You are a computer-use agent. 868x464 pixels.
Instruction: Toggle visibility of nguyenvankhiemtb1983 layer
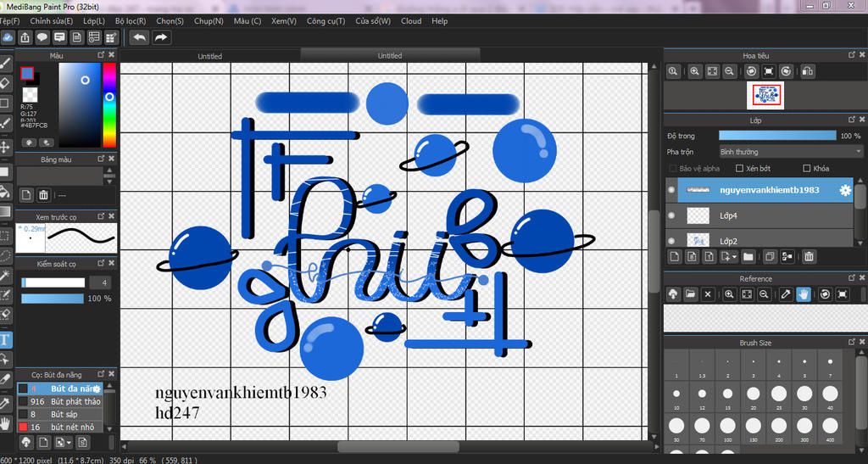(671, 190)
